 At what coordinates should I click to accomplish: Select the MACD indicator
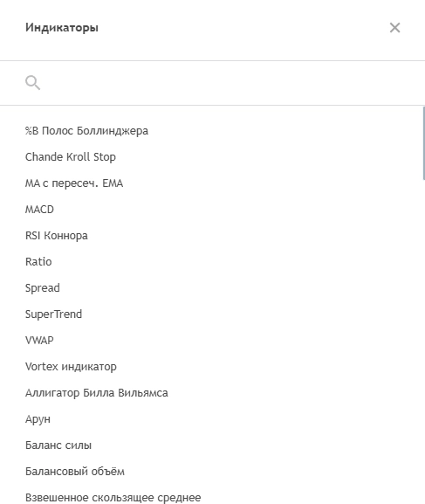(x=212, y=210)
